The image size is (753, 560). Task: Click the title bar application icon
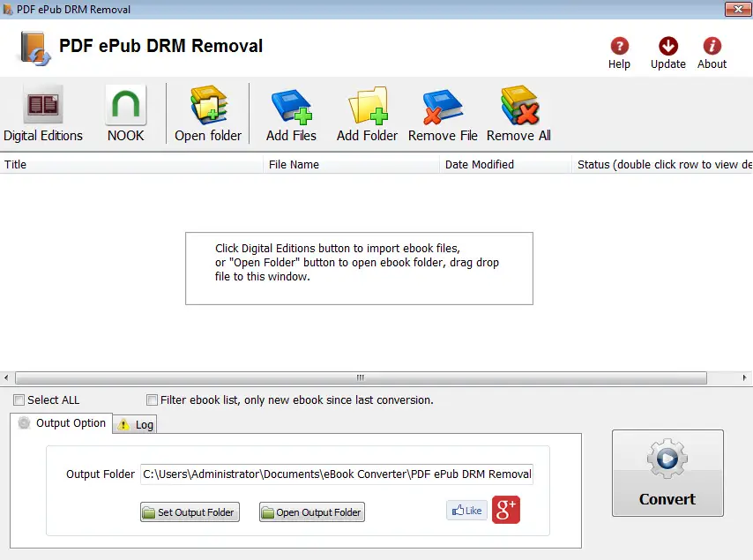8,9
